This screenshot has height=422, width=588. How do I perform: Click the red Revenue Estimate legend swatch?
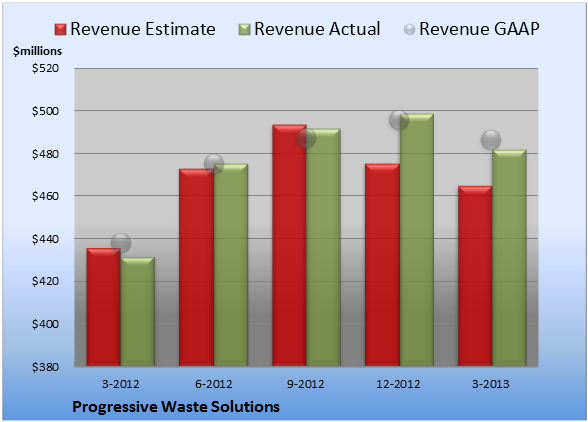click(x=60, y=30)
